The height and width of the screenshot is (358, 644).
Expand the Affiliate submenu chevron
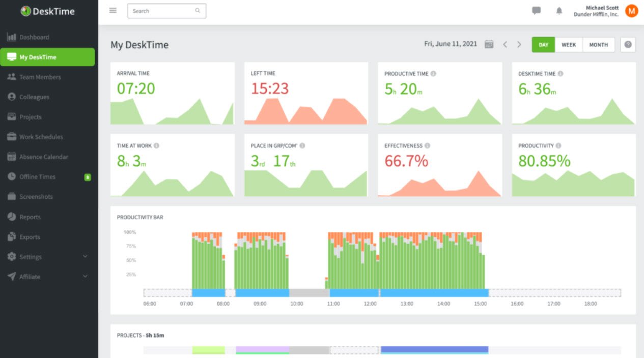click(85, 277)
